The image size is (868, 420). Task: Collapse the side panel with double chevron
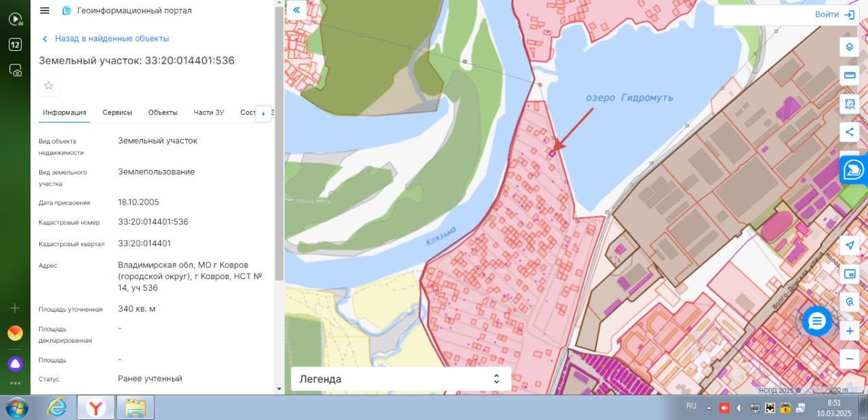[x=296, y=10]
